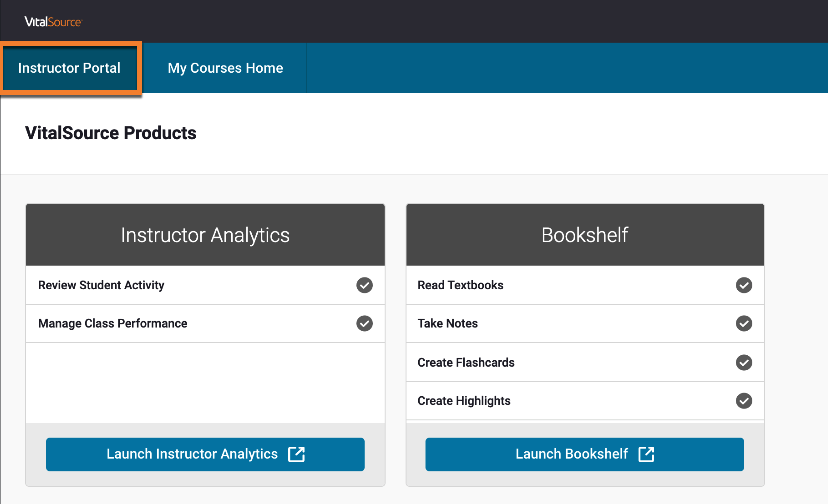This screenshot has width=828, height=504.
Task: Click the Review Student Activity checkmark icon
Action: pos(364,285)
